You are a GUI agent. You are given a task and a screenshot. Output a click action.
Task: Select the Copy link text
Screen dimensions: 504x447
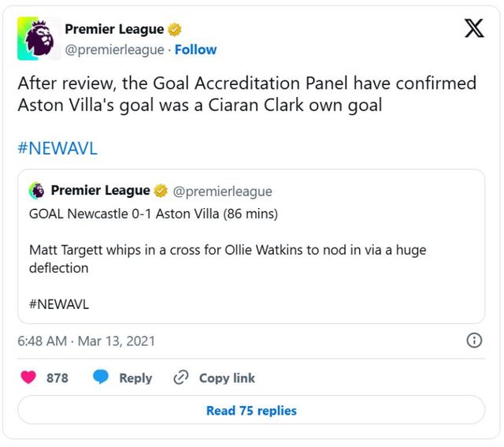tap(227, 378)
